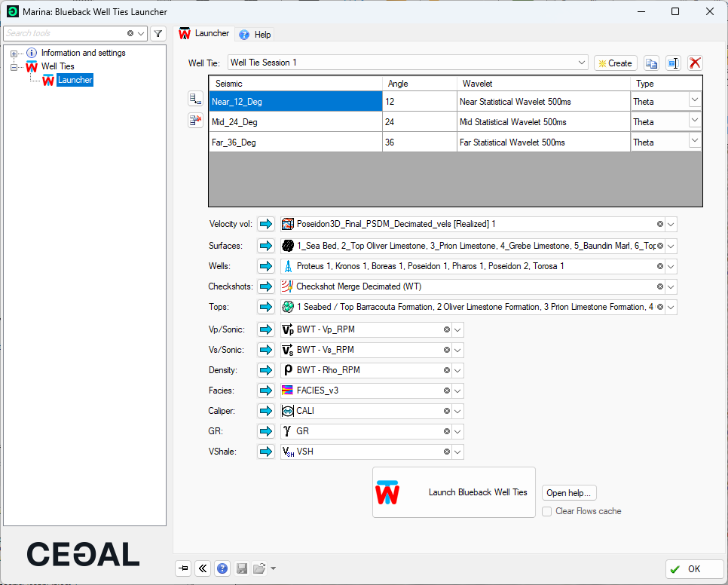Open Type dropdown for Near_12_Deg row
Screen dimensions: 728x585
click(695, 100)
